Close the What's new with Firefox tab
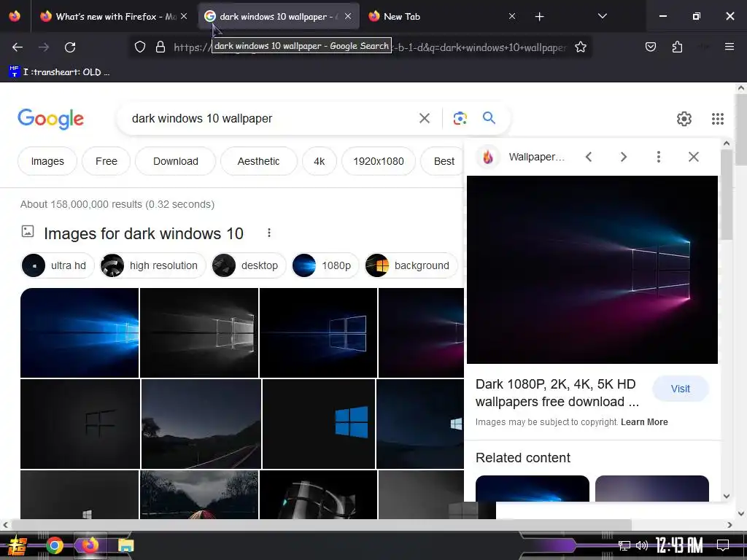747x560 pixels. click(184, 16)
